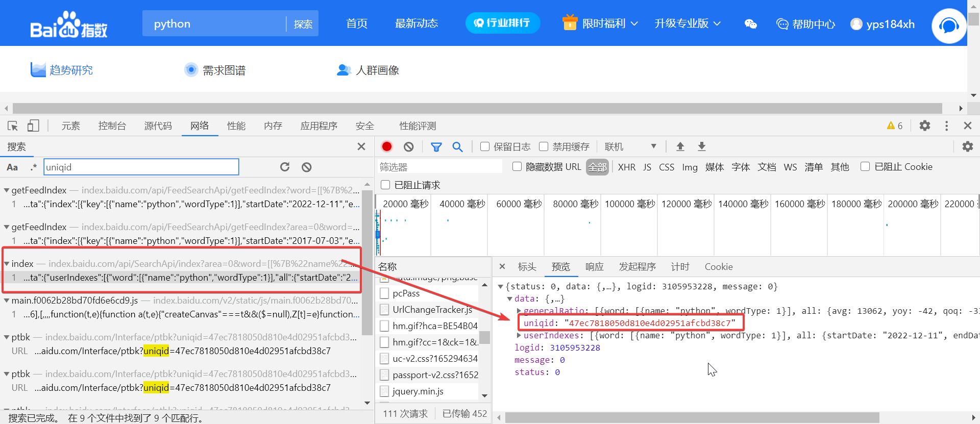
Task: Import HAR file upload icon
Action: coord(680,146)
